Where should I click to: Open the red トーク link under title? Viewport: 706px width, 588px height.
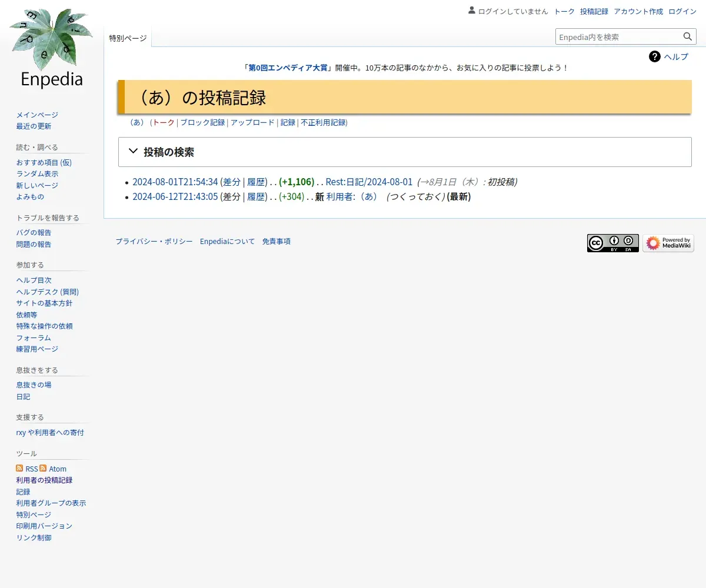click(164, 122)
